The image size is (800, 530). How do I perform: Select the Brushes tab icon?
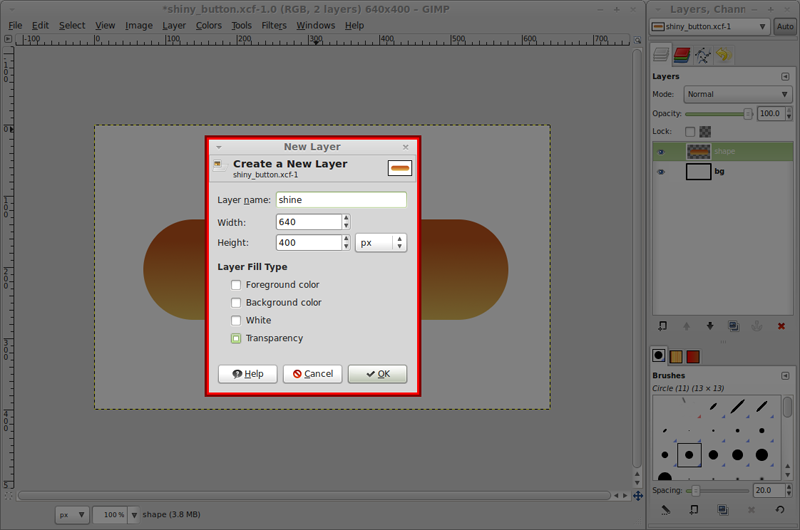pos(659,356)
